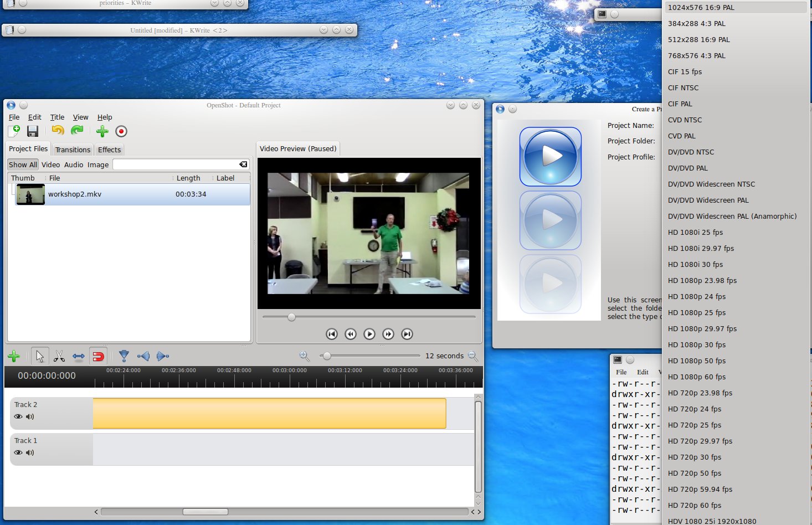Select the workshop2.mkv thumbnail
Screen dimensions: 812x525
(x=30, y=194)
